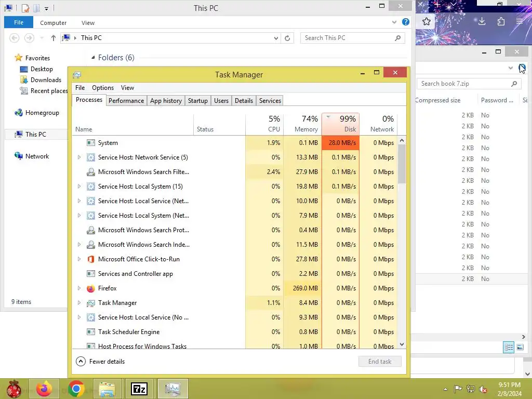The image size is (532, 399).
Task: Sort processes by the Disk column
Action: pos(340,124)
